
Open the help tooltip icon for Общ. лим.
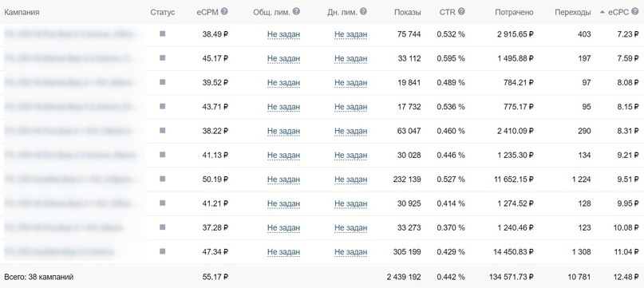point(297,11)
